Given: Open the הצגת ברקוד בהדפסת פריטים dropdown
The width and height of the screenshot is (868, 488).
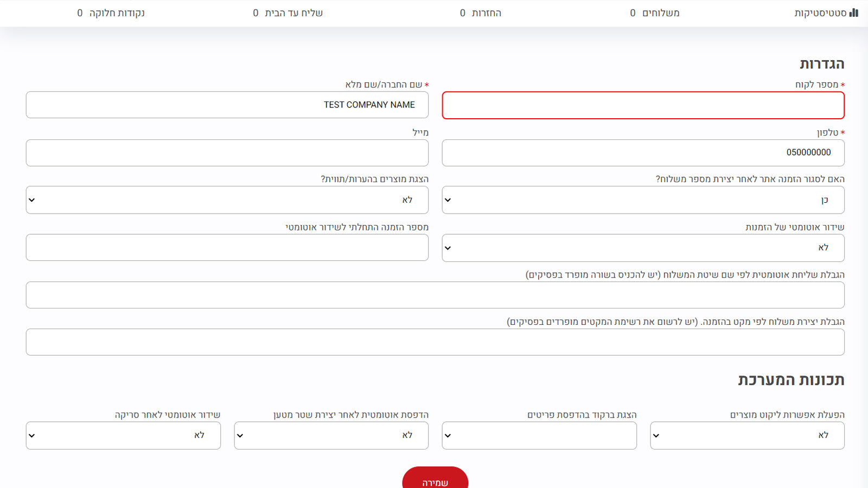Looking at the screenshot, I should pyautogui.click(x=539, y=435).
